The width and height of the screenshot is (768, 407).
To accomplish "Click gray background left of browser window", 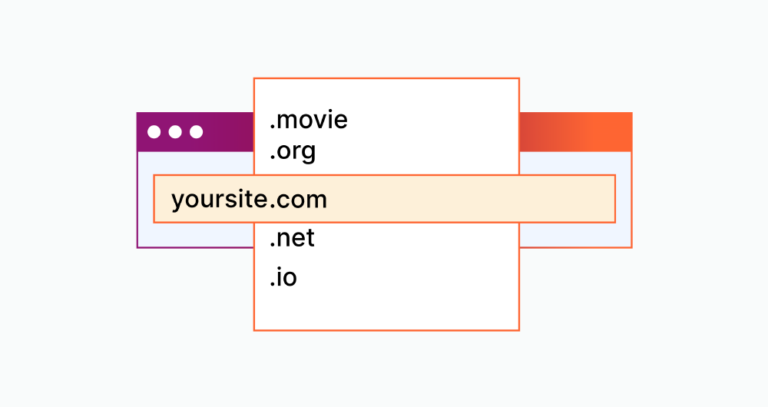I will 68,200.
